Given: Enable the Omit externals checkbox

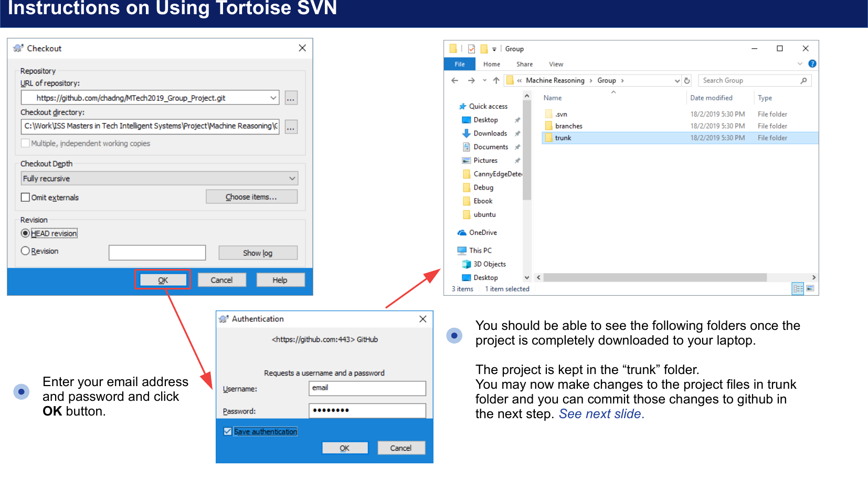Looking at the screenshot, I should pyautogui.click(x=25, y=197).
